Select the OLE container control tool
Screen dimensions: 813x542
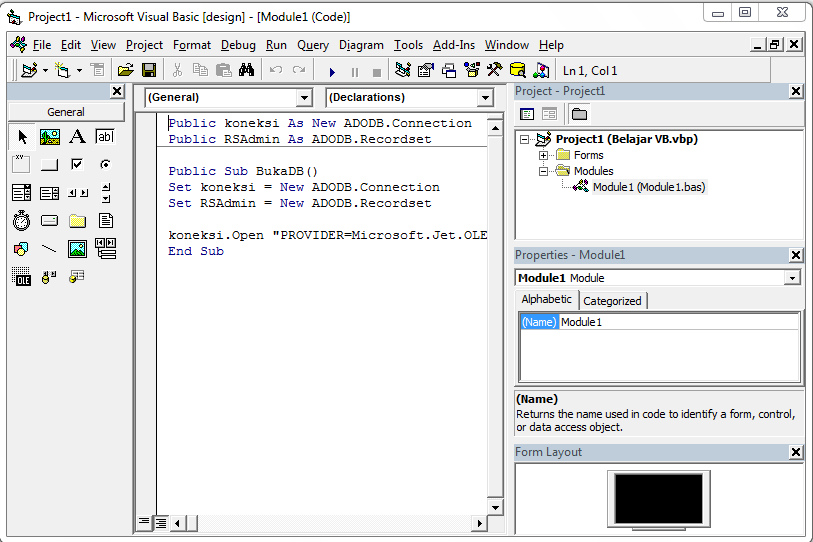pyautogui.click(x=22, y=277)
